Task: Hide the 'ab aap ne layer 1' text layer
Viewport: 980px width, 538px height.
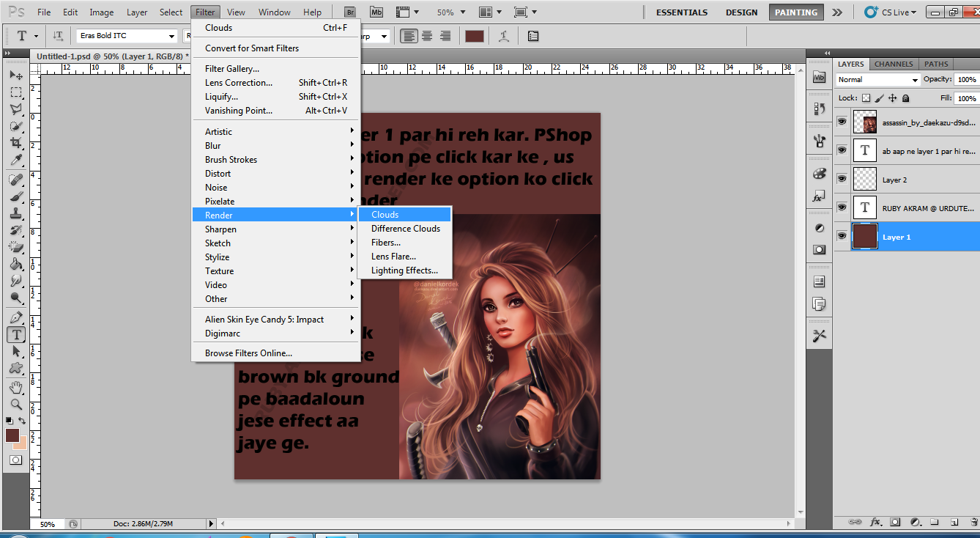Action: pyautogui.click(x=842, y=150)
